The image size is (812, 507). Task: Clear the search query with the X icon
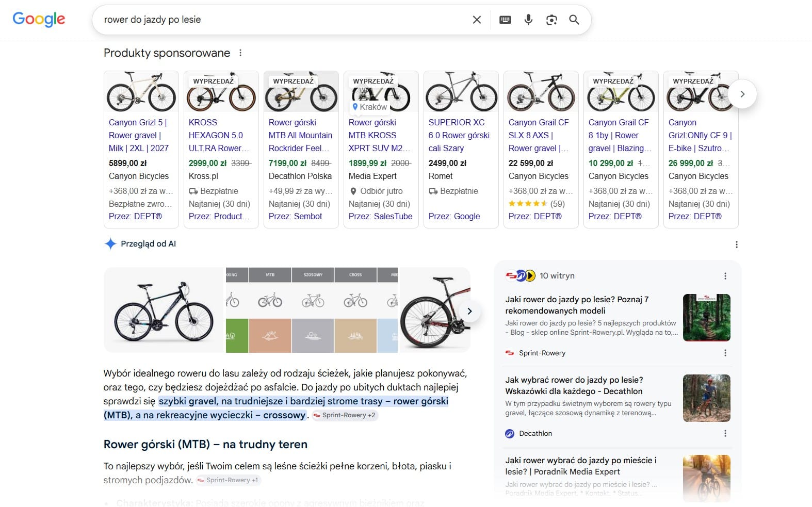pyautogui.click(x=477, y=20)
